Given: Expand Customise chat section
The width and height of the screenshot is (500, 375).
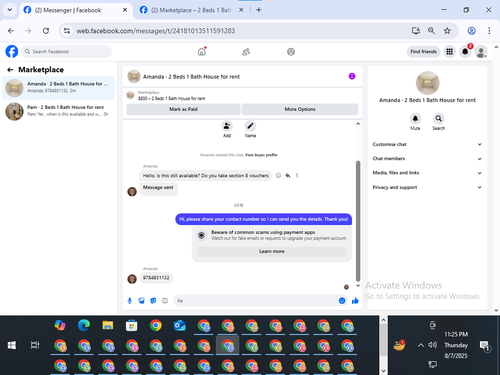Looking at the screenshot, I should 427,144.
